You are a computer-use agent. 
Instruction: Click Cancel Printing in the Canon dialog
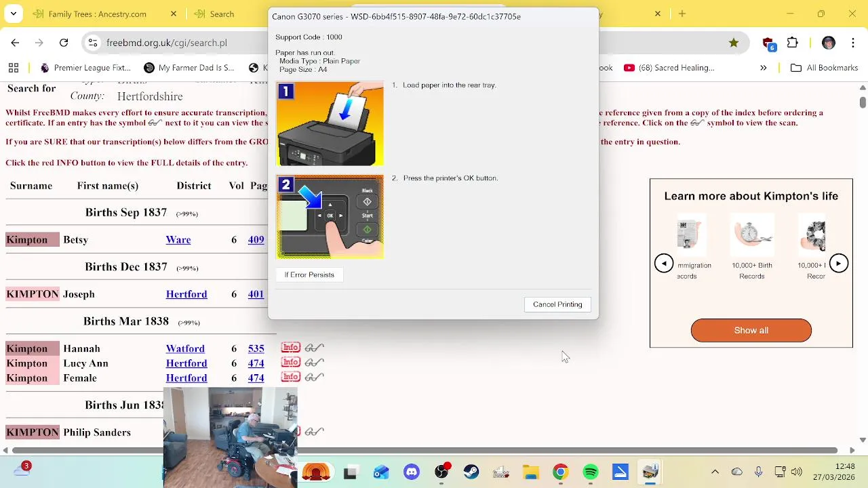pos(557,304)
